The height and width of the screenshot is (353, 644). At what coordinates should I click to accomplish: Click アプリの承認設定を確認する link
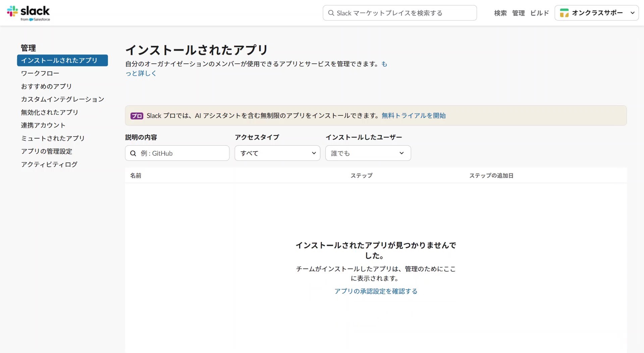[376, 291]
